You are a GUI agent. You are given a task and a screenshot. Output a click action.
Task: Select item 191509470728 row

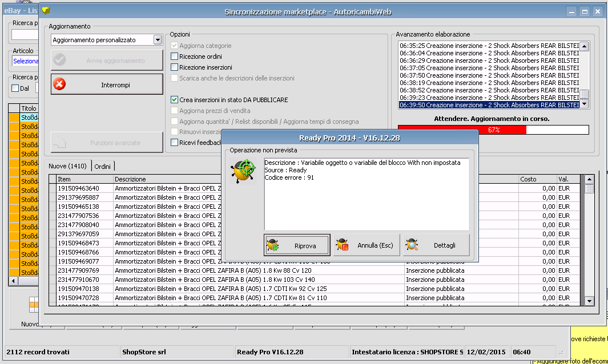point(314,298)
